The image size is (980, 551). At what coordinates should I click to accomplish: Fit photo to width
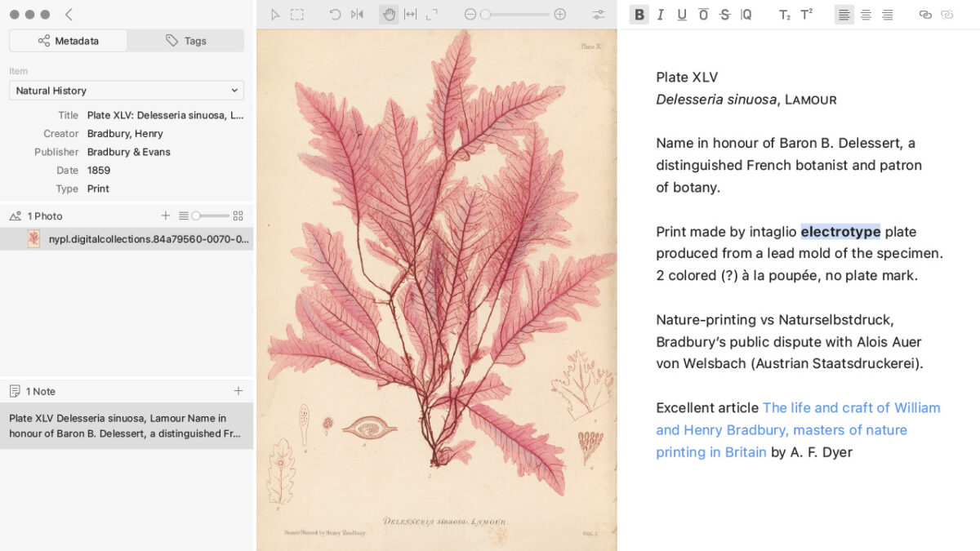pos(410,14)
